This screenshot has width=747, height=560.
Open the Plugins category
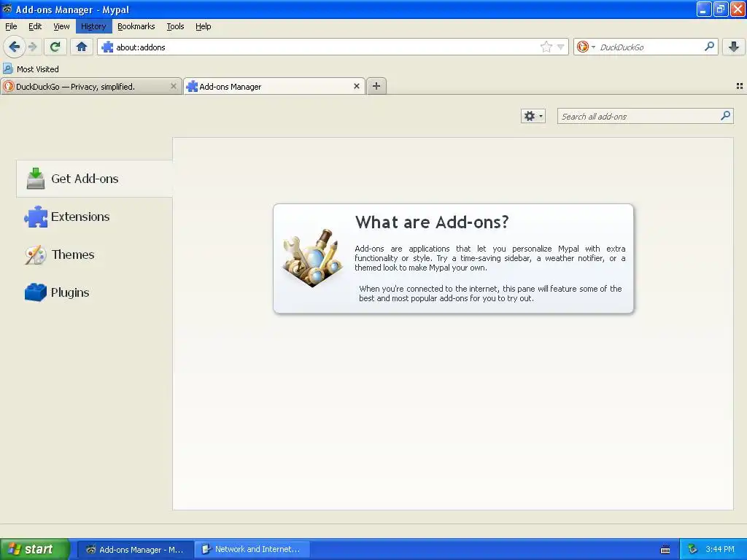click(94, 292)
